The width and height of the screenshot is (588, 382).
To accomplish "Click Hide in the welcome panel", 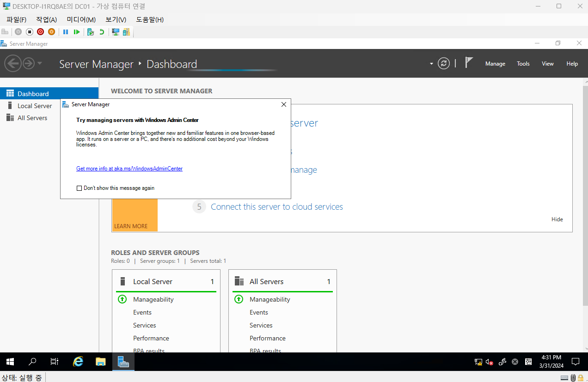I will [x=557, y=219].
